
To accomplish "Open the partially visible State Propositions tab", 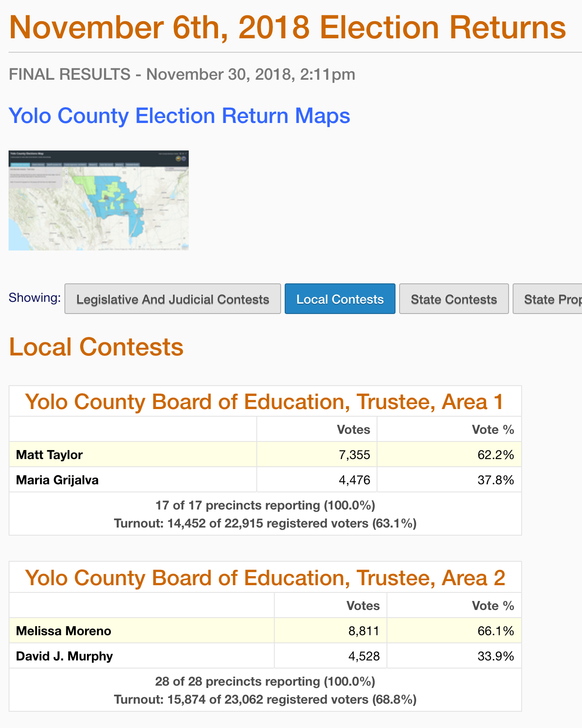I will click(548, 299).
